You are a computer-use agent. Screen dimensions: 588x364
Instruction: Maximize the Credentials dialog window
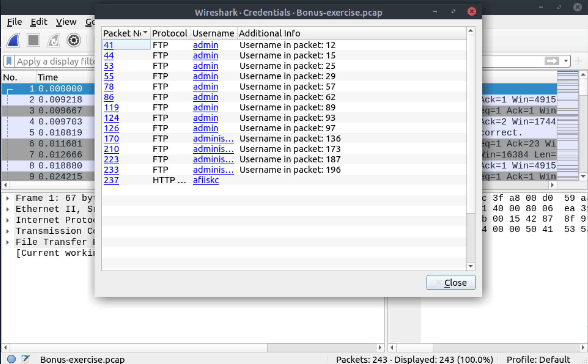click(453, 11)
